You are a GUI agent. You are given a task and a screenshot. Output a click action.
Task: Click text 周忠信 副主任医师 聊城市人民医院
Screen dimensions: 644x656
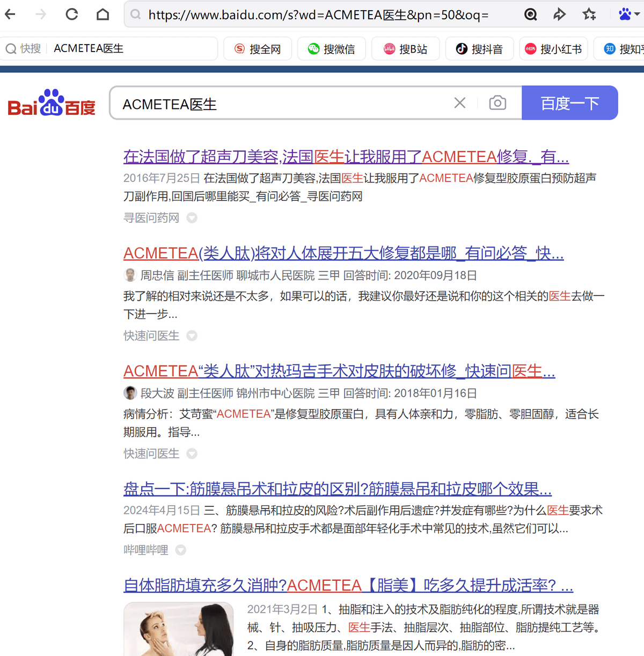(228, 275)
